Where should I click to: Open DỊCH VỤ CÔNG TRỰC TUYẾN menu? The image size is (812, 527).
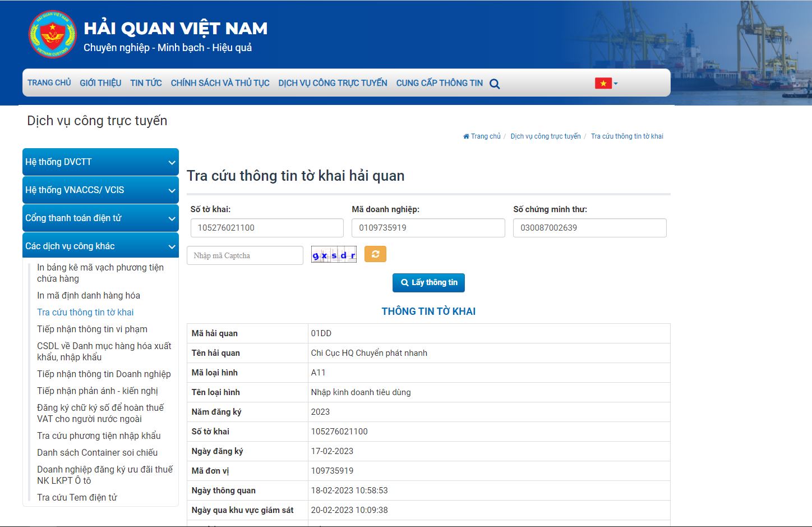click(333, 83)
